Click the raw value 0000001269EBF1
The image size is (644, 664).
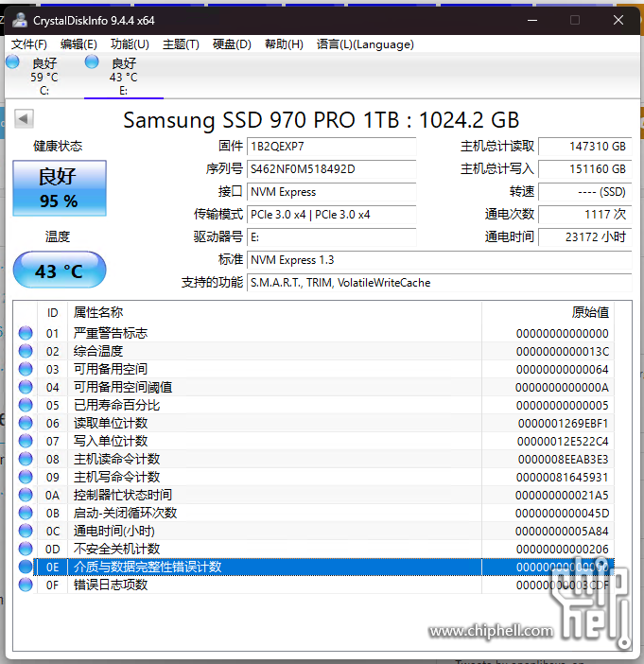click(x=563, y=423)
